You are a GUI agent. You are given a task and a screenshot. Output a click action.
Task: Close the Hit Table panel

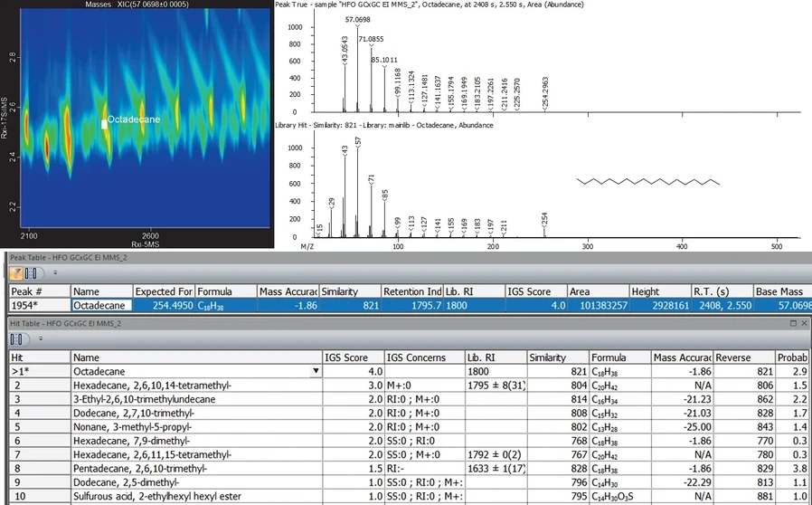click(804, 323)
